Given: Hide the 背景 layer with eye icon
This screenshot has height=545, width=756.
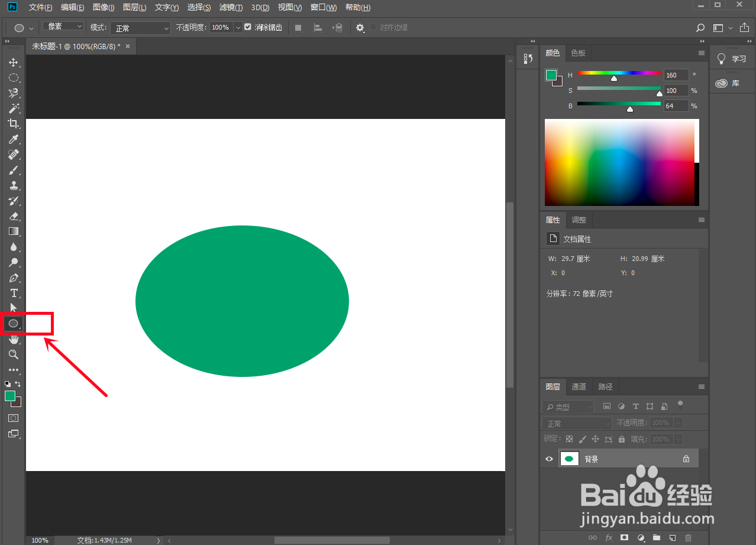Looking at the screenshot, I should point(550,459).
